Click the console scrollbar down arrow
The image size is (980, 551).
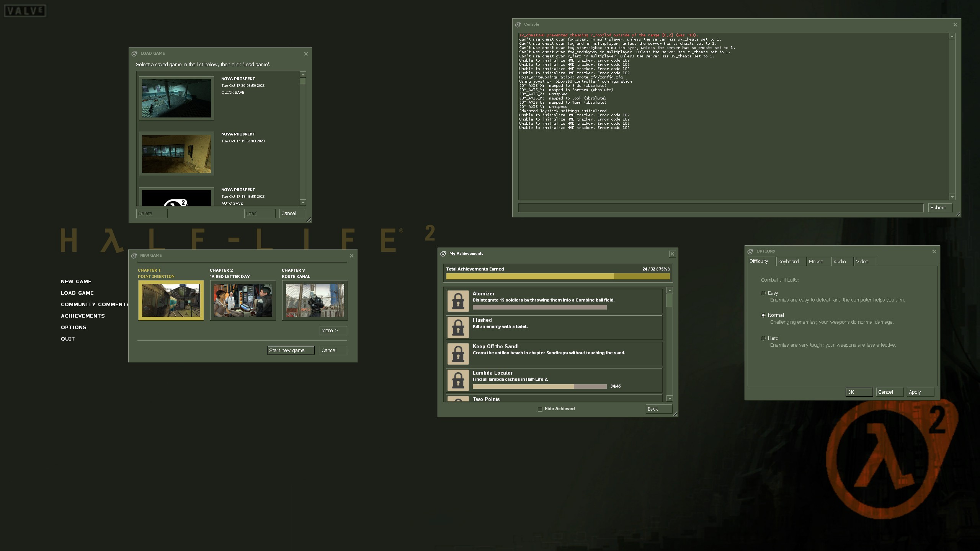tap(951, 197)
